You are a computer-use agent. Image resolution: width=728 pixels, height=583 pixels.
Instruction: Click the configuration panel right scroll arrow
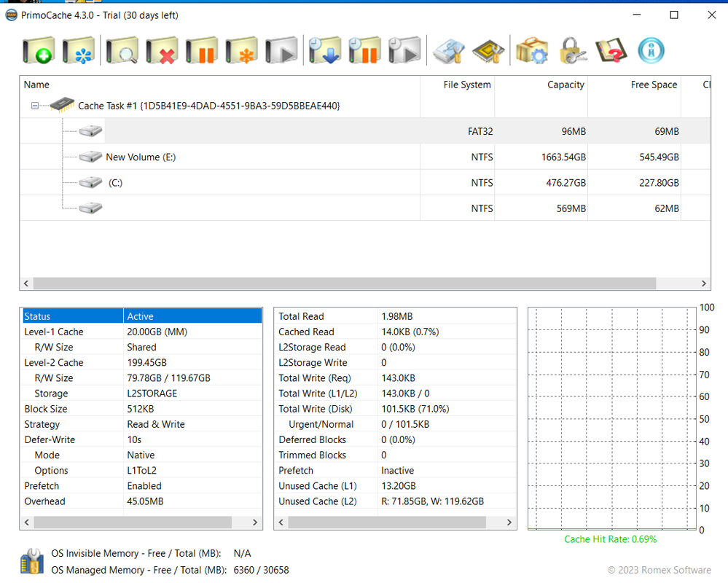(x=255, y=523)
